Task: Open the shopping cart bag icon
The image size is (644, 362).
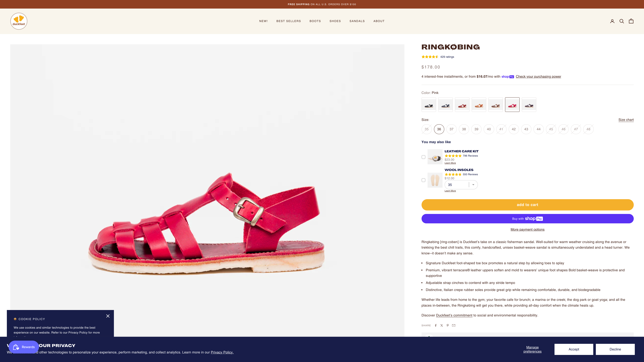Action: 631,21
